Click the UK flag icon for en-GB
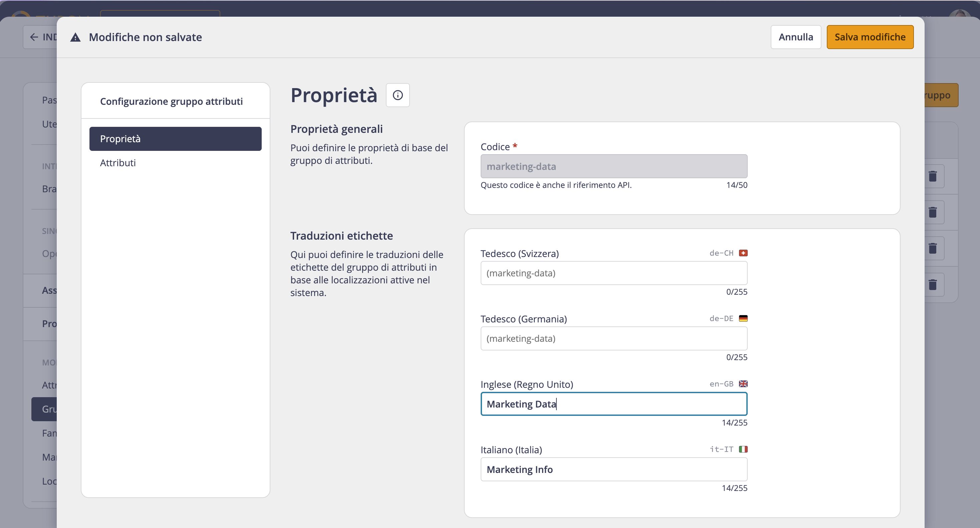 point(743,384)
